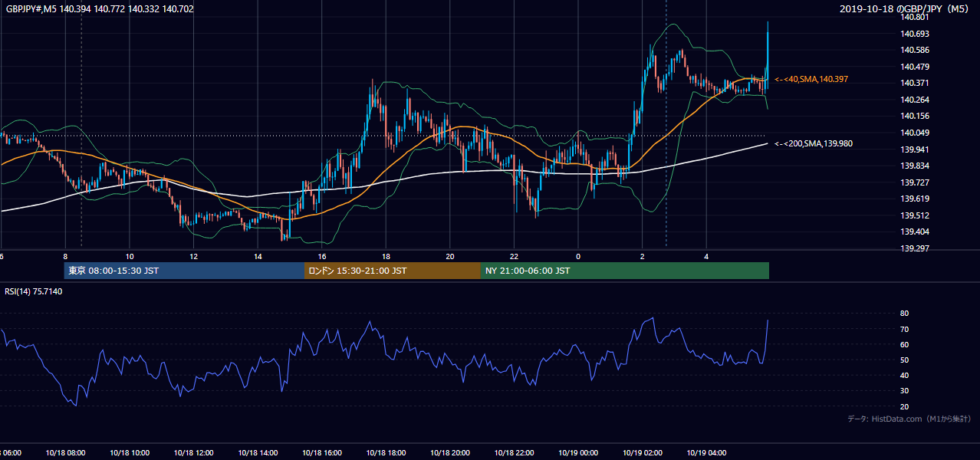980x460 pixels.
Task: Click hour tick 18 on price chart axis
Action: pyautogui.click(x=386, y=256)
